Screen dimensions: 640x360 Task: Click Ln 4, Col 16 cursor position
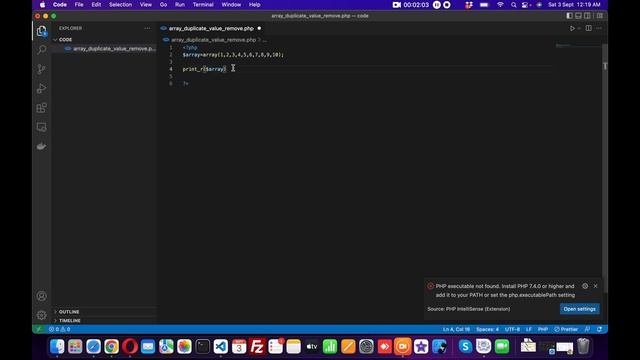[456, 329]
